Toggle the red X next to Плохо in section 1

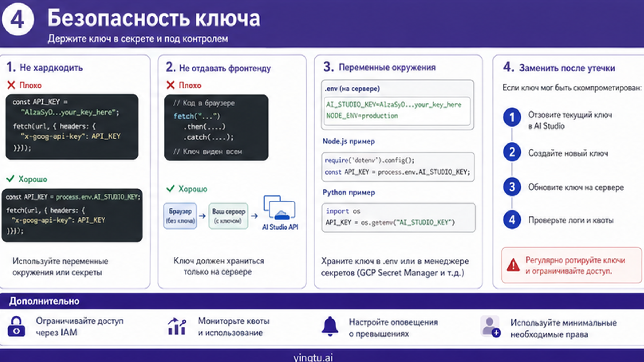coord(11,85)
